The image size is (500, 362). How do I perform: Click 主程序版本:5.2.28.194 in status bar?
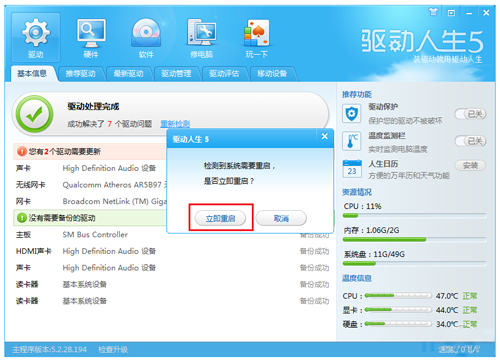click(x=50, y=349)
